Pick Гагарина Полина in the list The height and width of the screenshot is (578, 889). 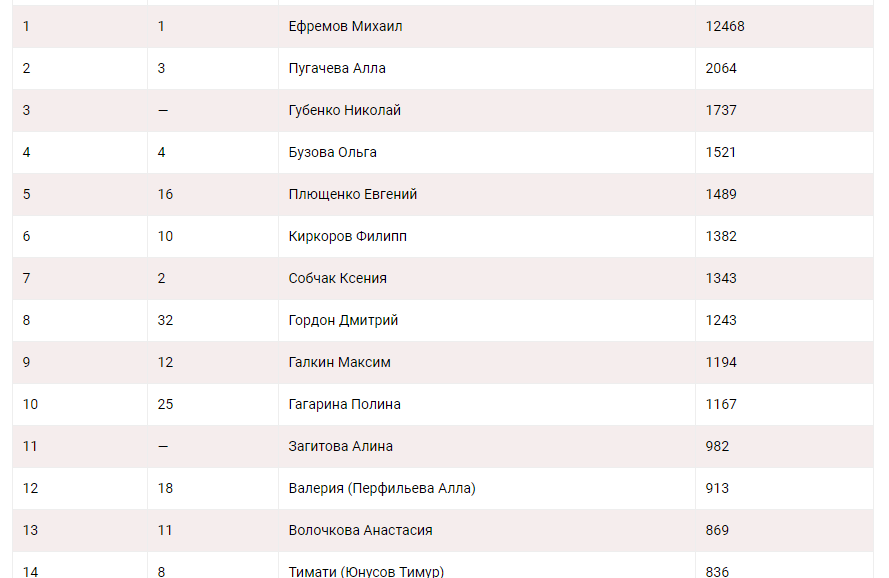point(344,404)
